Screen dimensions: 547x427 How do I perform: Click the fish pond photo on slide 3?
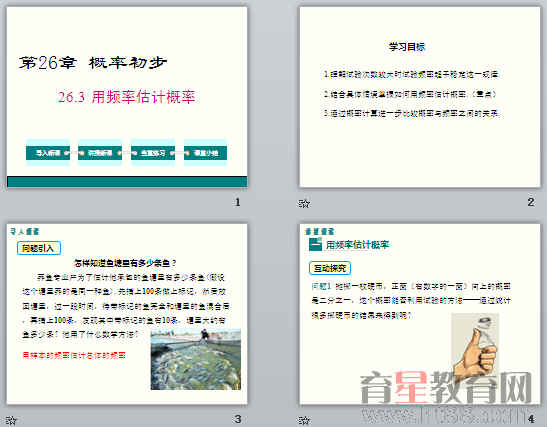click(x=196, y=359)
